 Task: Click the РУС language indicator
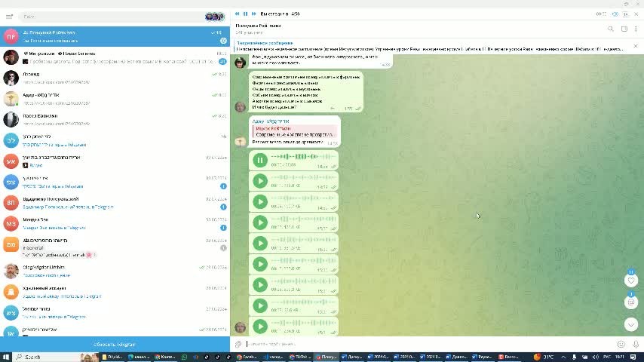click(x=607, y=357)
